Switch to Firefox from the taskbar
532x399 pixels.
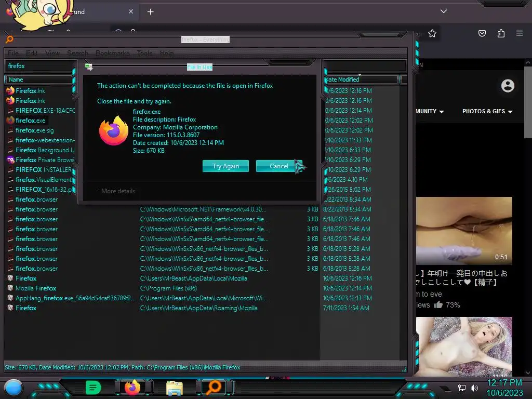(x=132, y=388)
